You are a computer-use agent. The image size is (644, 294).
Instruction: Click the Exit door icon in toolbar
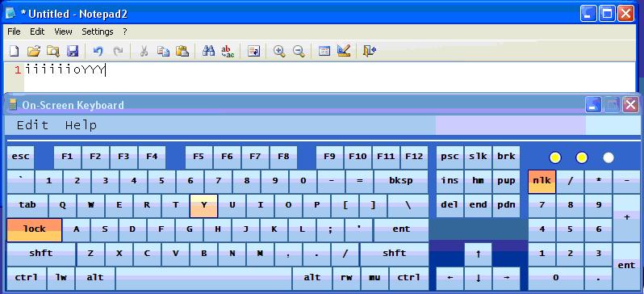point(370,51)
